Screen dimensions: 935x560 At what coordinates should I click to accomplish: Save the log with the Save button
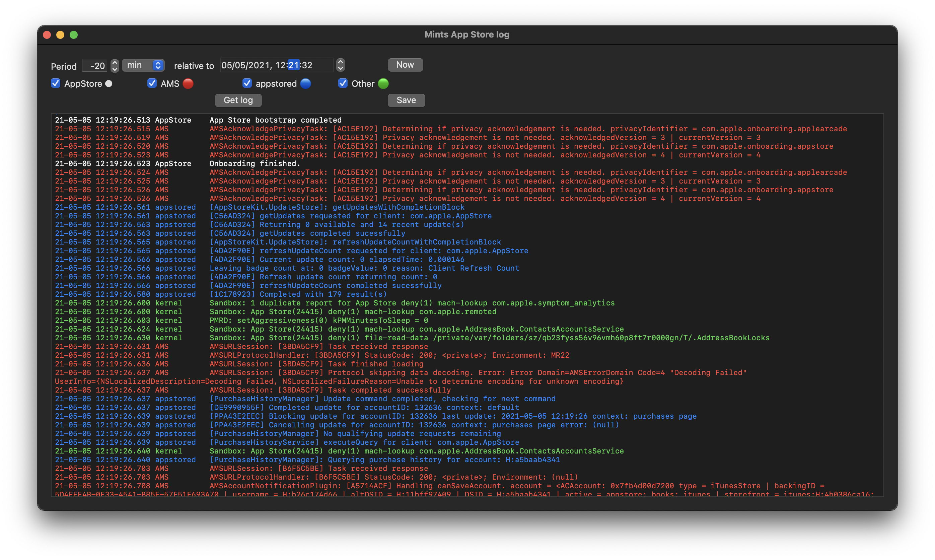pos(406,100)
